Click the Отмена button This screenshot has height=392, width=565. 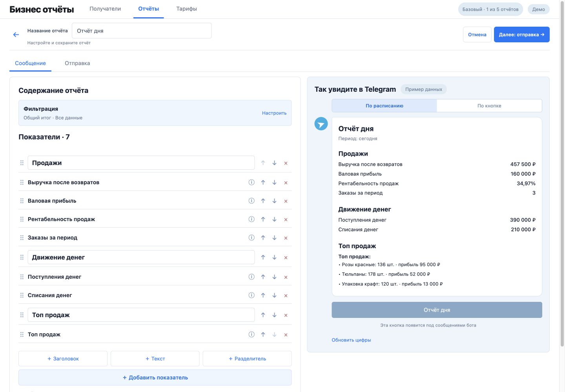[x=477, y=34]
